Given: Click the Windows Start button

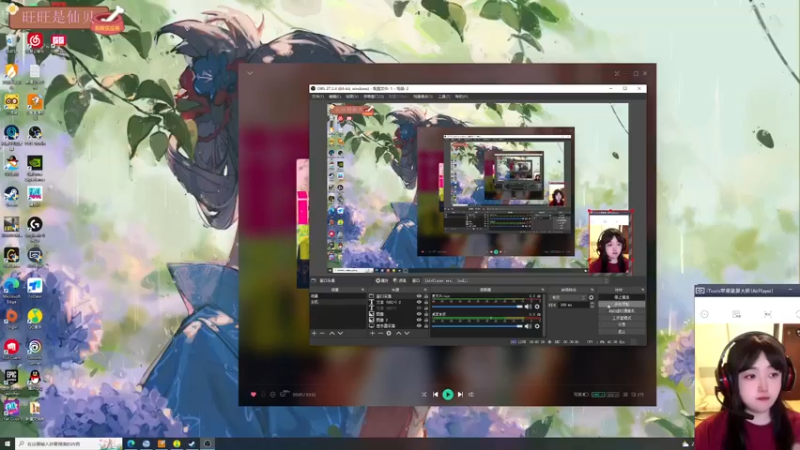Looking at the screenshot, I should (x=7, y=444).
